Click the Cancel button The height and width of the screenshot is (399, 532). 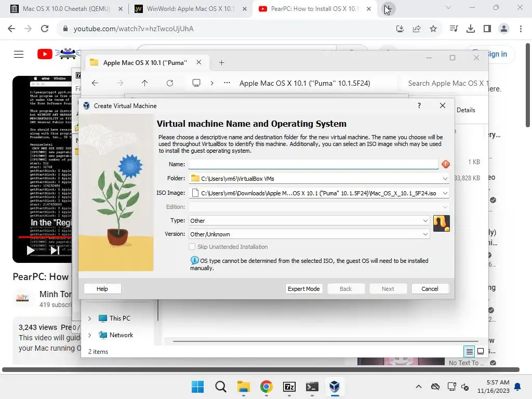point(430,289)
